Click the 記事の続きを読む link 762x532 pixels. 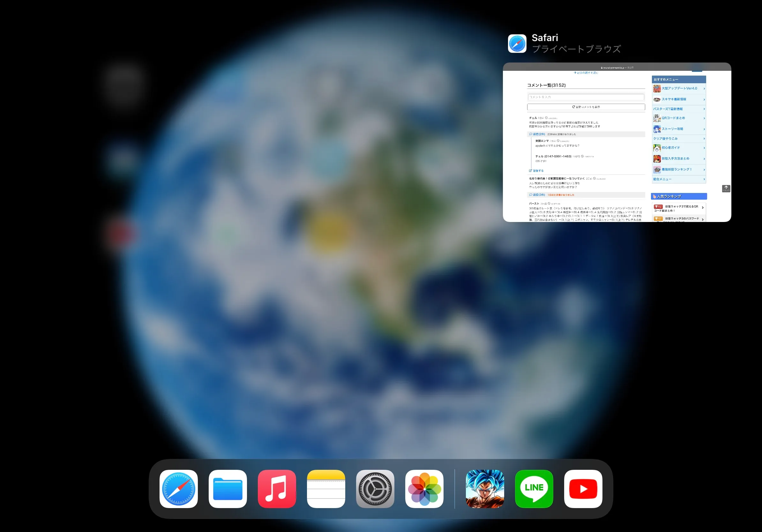586,73
